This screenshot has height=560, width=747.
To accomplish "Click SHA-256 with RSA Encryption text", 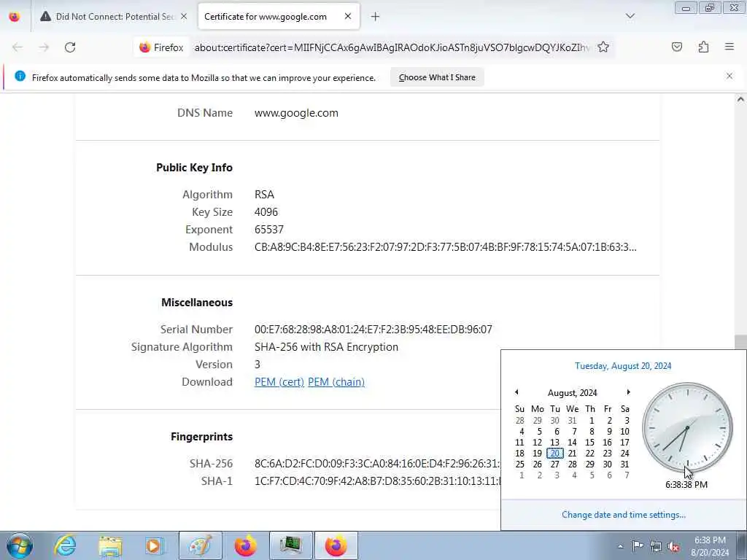I will click(x=326, y=347).
